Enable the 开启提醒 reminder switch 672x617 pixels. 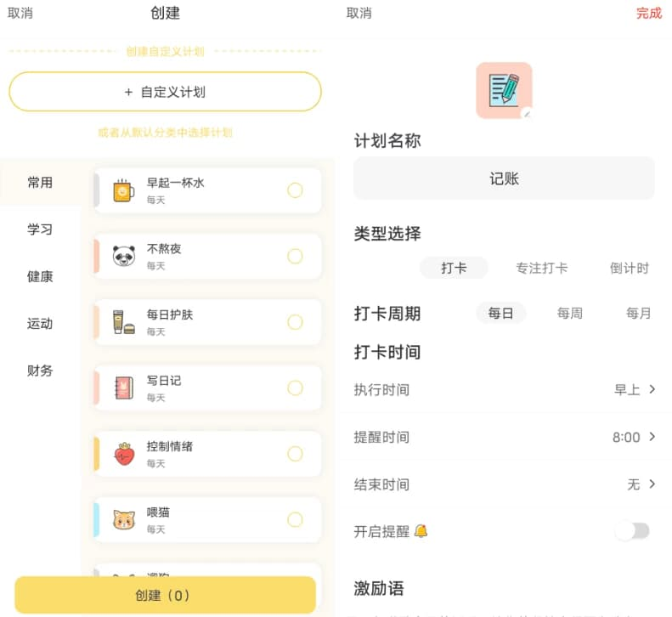coord(631,531)
